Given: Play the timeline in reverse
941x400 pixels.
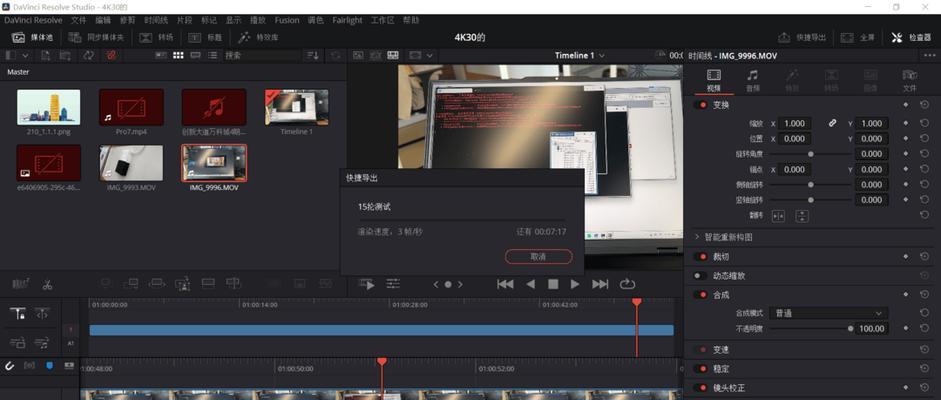Looking at the screenshot, I should click(531, 284).
